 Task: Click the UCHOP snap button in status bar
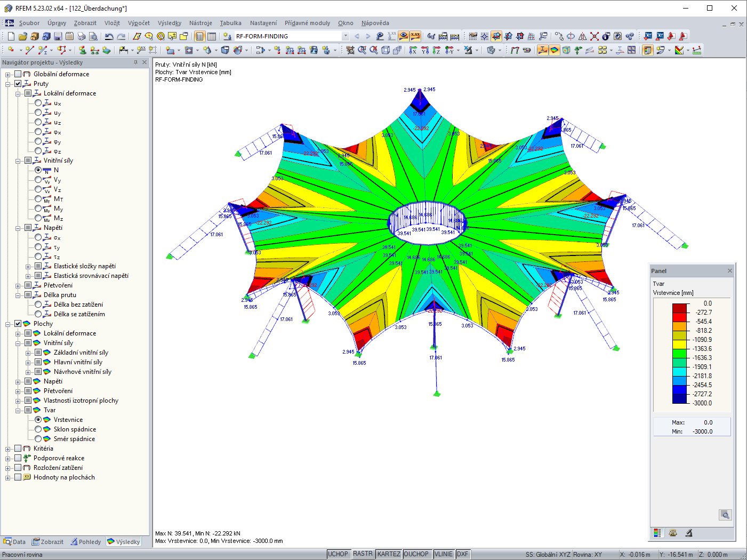tap(339, 554)
